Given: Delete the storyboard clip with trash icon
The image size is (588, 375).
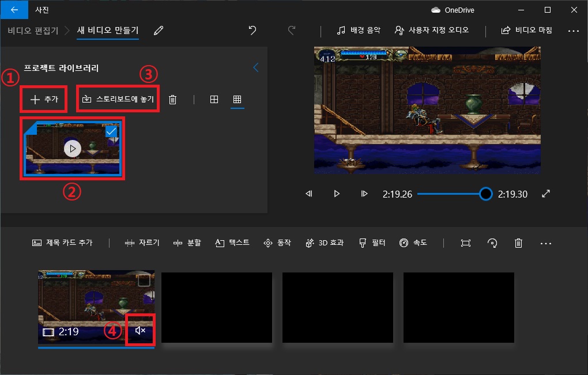Looking at the screenshot, I should (518, 243).
